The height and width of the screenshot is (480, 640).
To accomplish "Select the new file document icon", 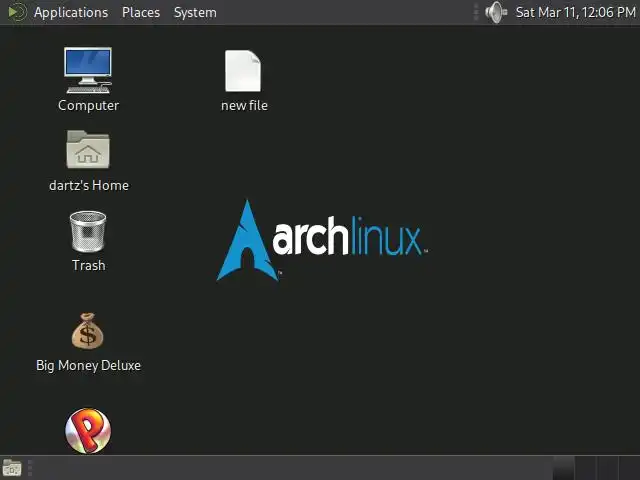I will [x=243, y=71].
